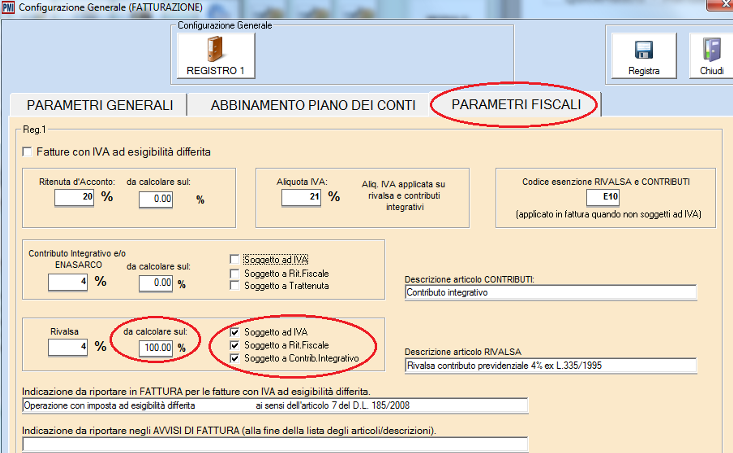Uncheck Rivalsa Soggetto ad IVA
The height and width of the screenshot is (453, 733).
(x=235, y=332)
